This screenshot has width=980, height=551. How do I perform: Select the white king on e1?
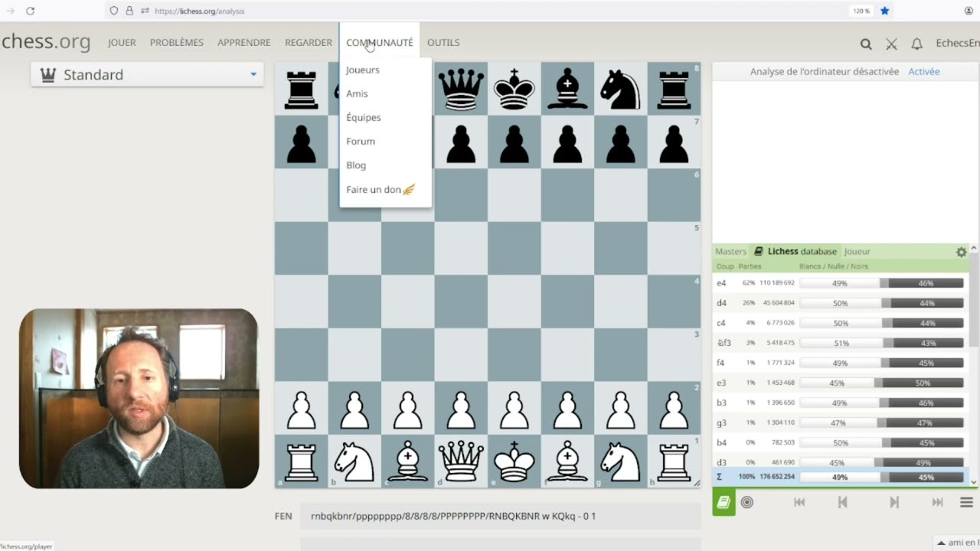click(x=514, y=461)
